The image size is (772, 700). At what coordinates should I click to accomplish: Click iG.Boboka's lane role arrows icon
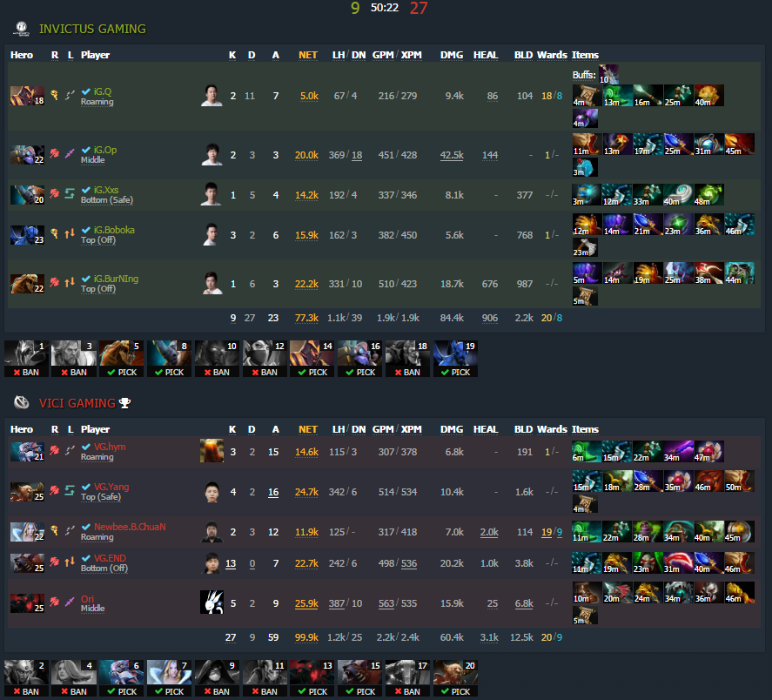(x=70, y=233)
